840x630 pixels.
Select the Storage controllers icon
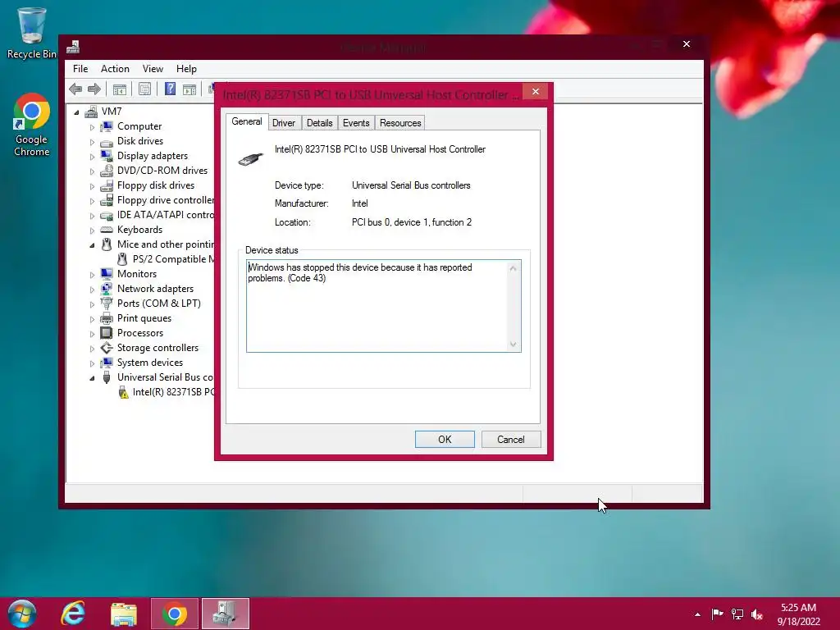[107, 348]
